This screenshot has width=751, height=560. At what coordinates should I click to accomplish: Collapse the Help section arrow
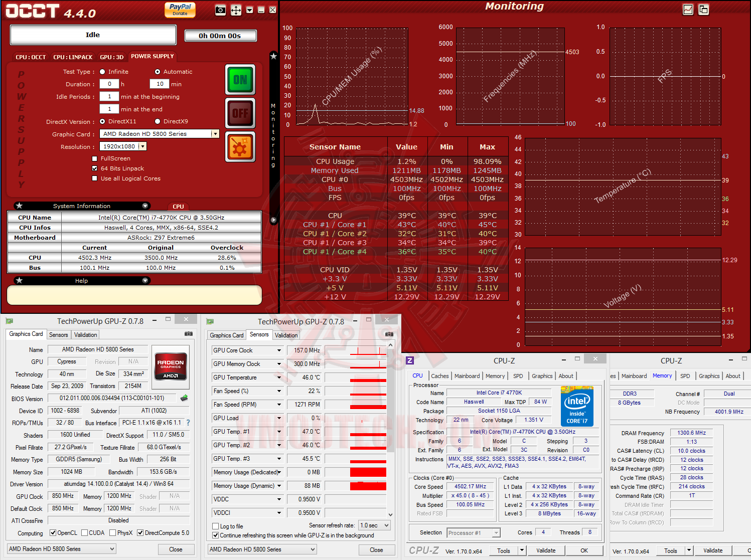point(145,280)
